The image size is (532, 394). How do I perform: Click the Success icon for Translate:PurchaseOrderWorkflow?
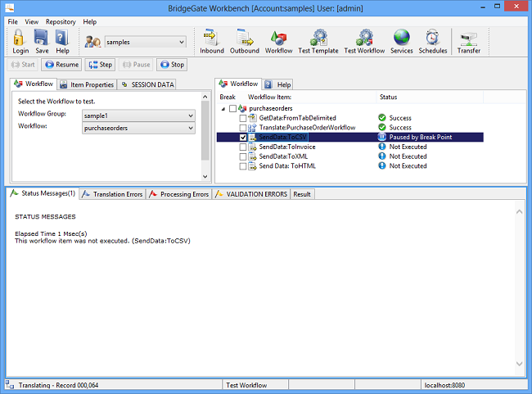pos(382,127)
